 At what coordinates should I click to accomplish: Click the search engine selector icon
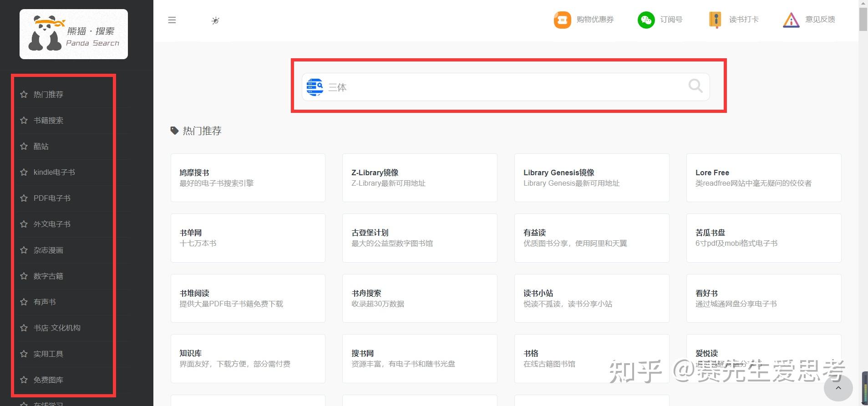click(x=315, y=86)
